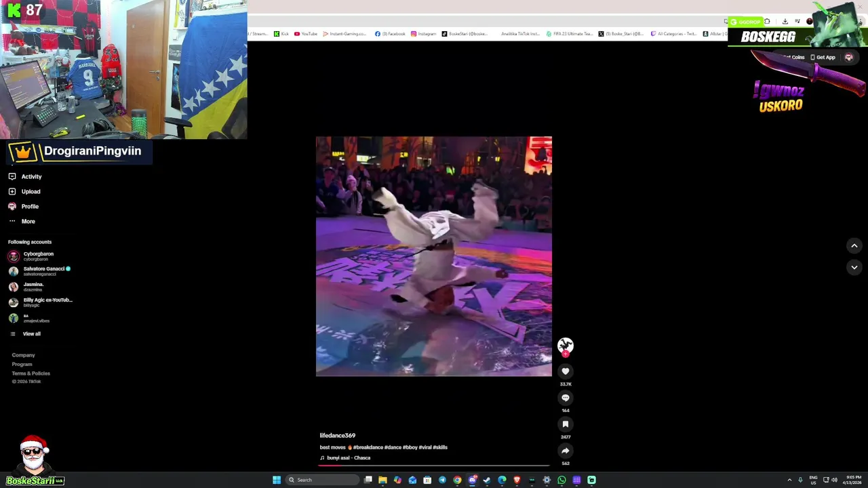Open Jasmina. following account

coord(27,287)
